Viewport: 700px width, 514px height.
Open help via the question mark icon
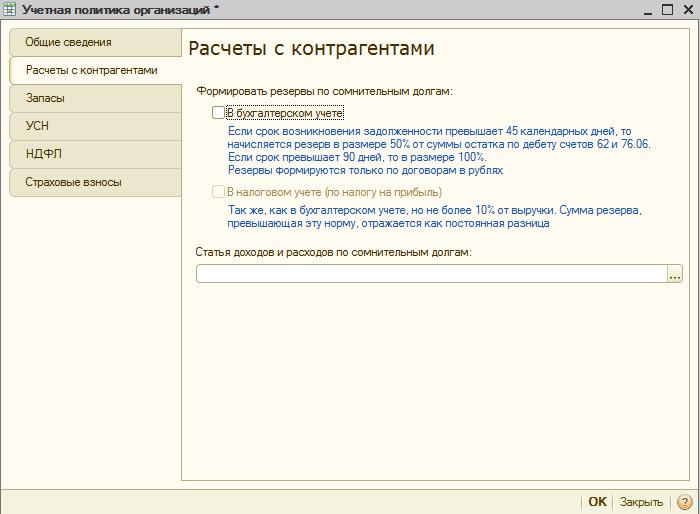click(685, 502)
